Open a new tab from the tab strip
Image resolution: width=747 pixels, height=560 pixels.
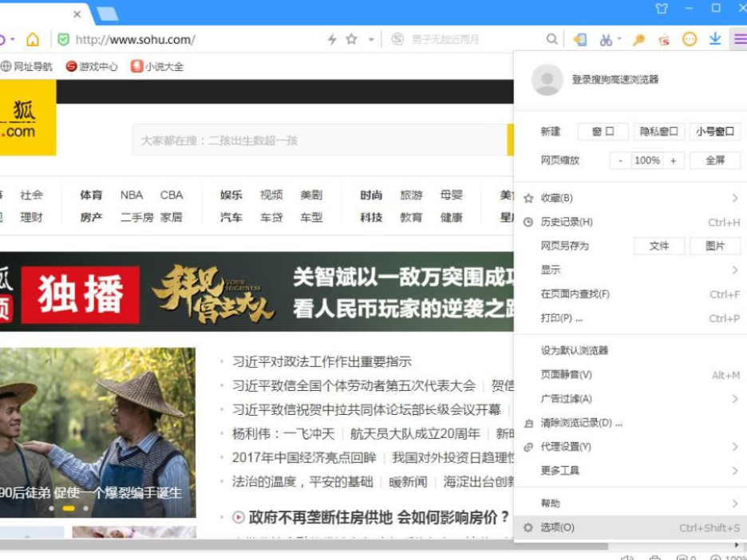(107, 14)
